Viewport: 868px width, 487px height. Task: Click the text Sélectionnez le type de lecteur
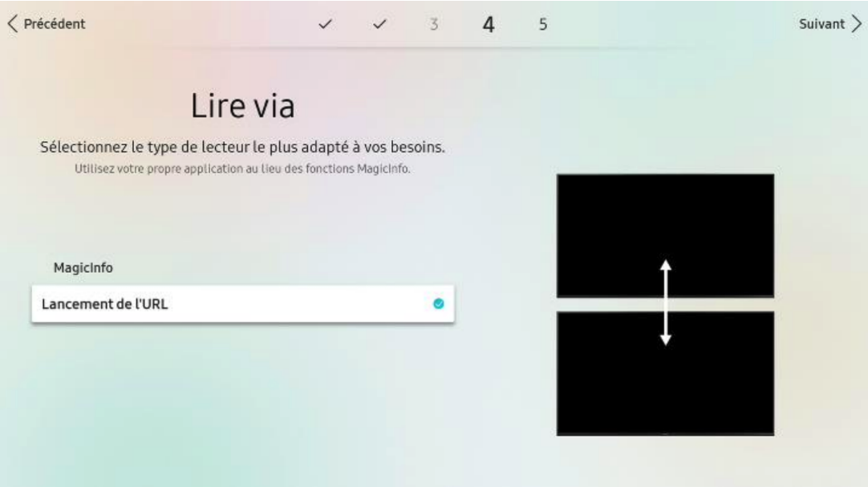(145, 147)
